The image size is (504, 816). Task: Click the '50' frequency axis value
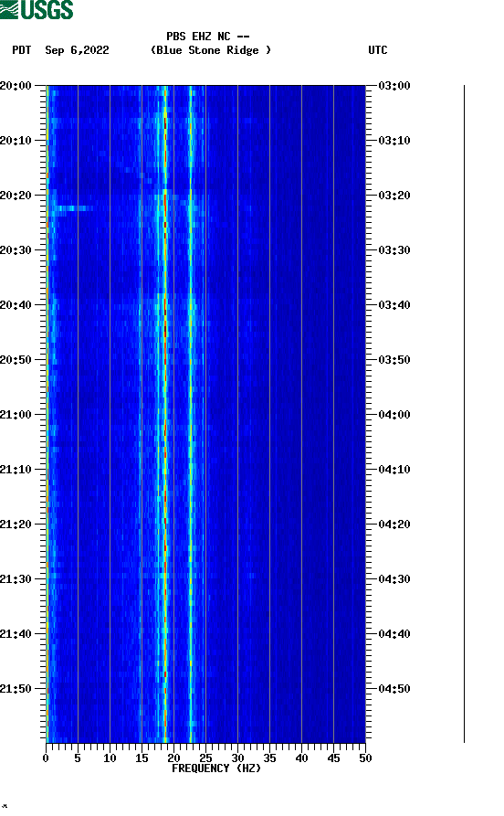[365, 758]
